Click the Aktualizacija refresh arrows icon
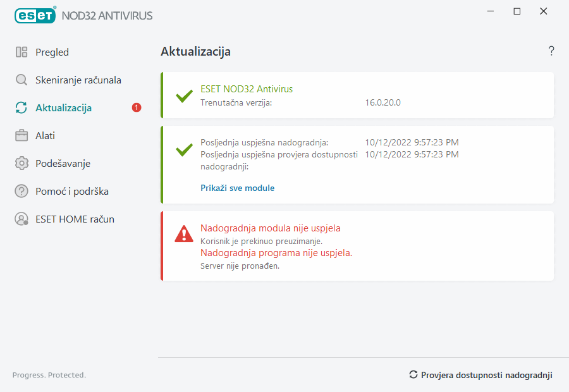Screen dimensions: 569x392 click(21, 107)
